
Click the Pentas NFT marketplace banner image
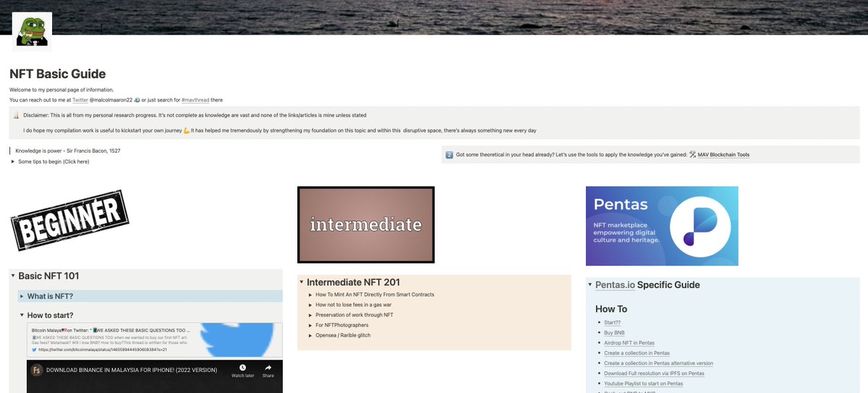[x=662, y=226]
